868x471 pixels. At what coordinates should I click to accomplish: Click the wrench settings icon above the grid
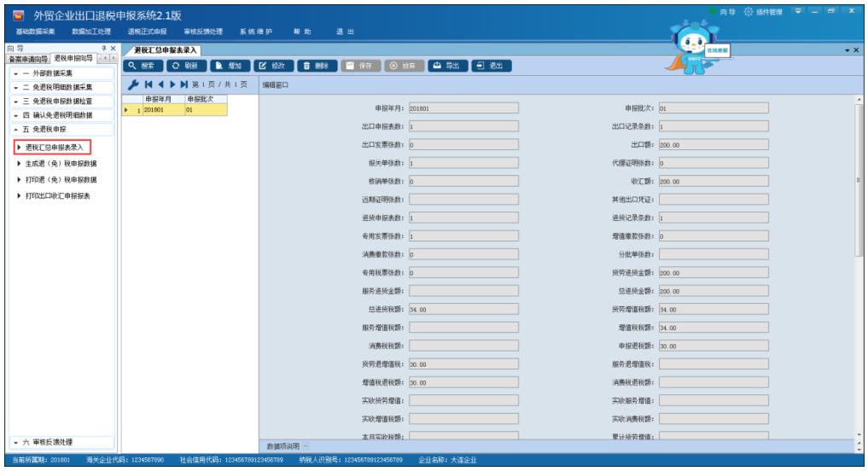132,85
